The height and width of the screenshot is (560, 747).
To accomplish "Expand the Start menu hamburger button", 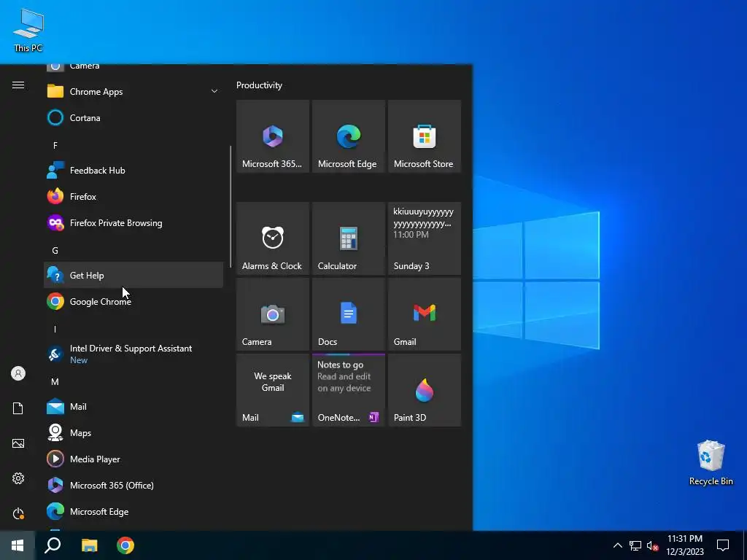I will click(x=18, y=85).
